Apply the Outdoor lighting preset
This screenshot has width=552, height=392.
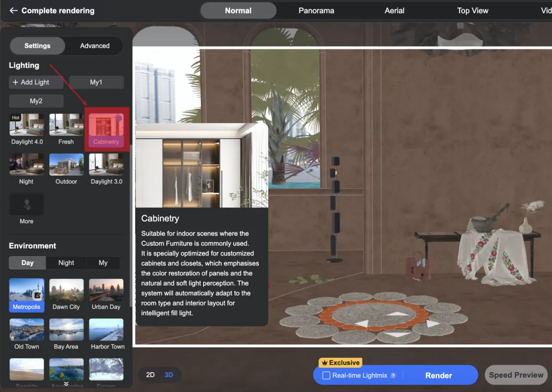(66, 165)
